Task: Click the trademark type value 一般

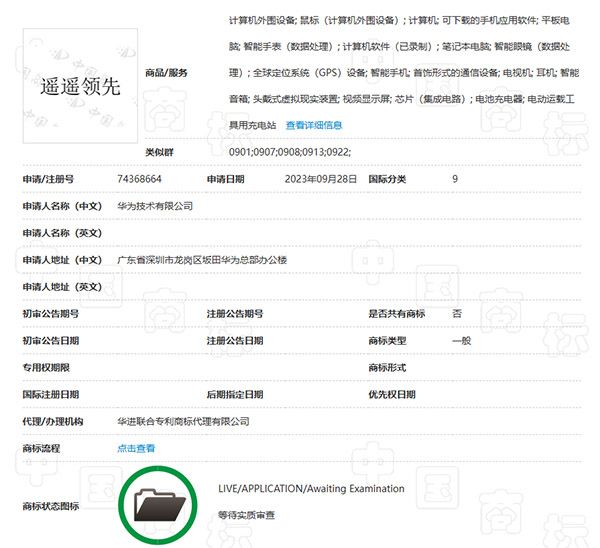Action: 461,341
